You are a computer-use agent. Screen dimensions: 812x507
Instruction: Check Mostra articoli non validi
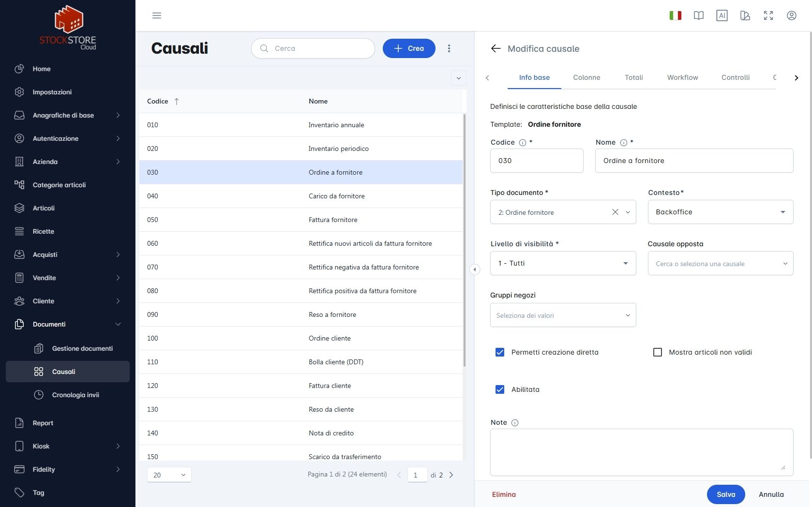(658, 352)
